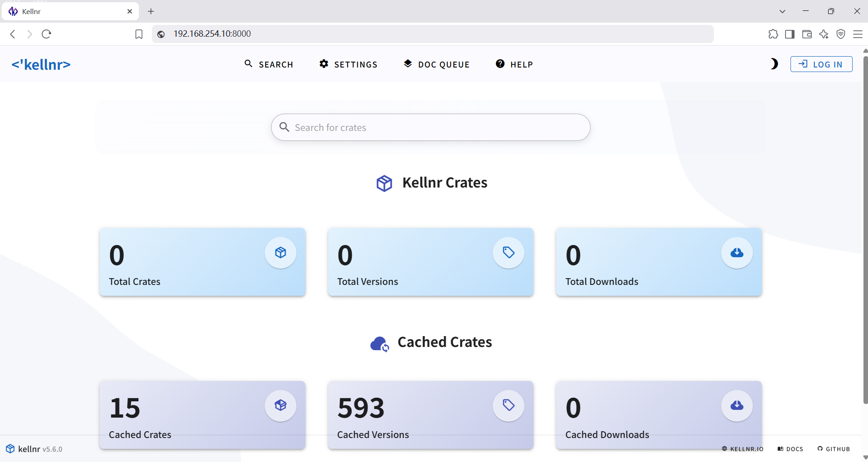Open the DOCS footer link
This screenshot has height=462, width=868.
click(790, 449)
